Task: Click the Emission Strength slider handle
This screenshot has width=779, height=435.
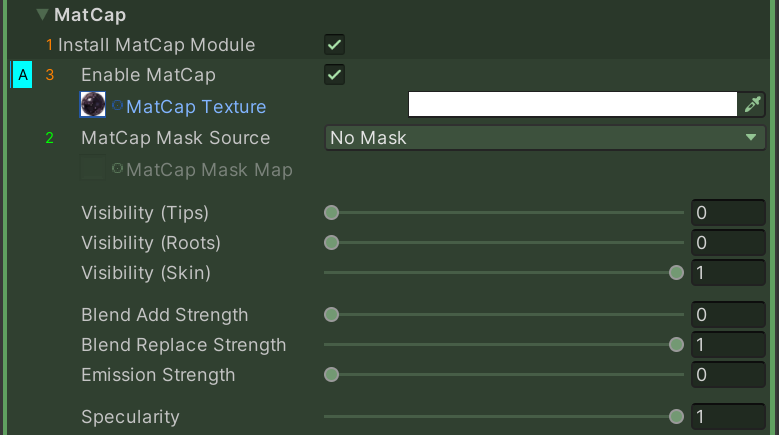Action: point(332,375)
